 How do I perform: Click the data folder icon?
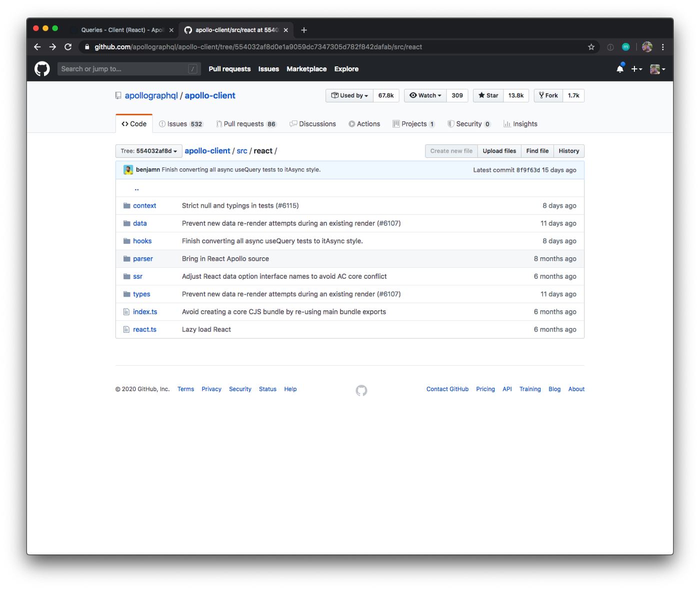point(126,223)
